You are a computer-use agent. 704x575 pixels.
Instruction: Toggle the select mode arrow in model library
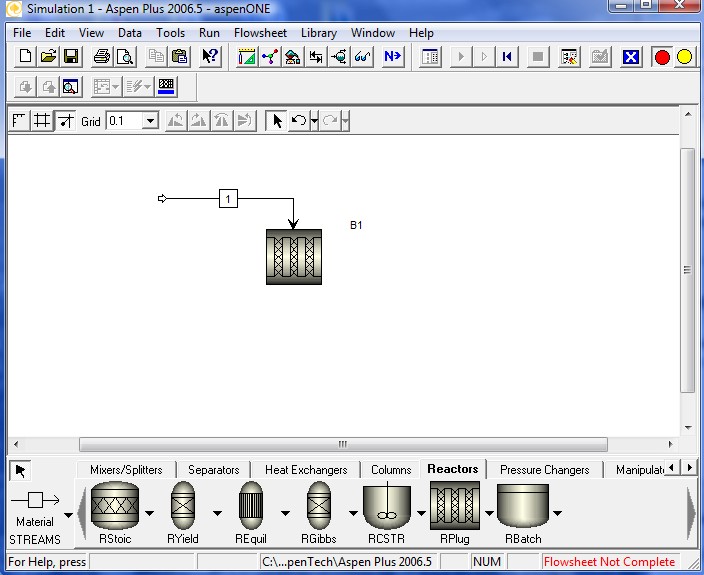coord(21,470)
